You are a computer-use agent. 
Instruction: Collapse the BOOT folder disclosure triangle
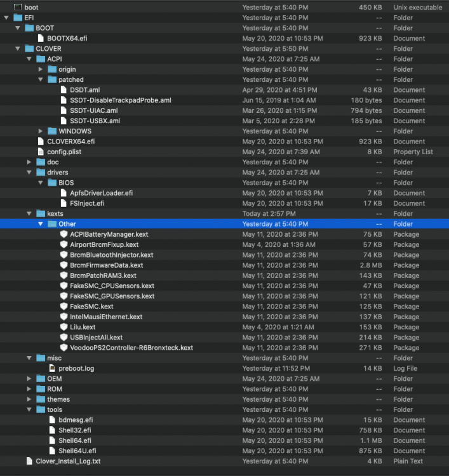18,28
